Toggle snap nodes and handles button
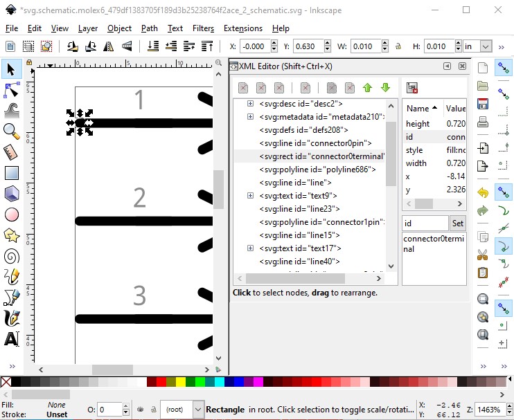Viewport: 514px width, 420px height. click(x=504, y=193)
